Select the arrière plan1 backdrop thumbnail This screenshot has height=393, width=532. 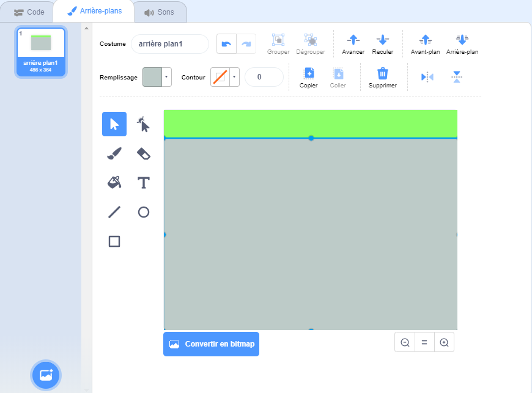[41, 53]
